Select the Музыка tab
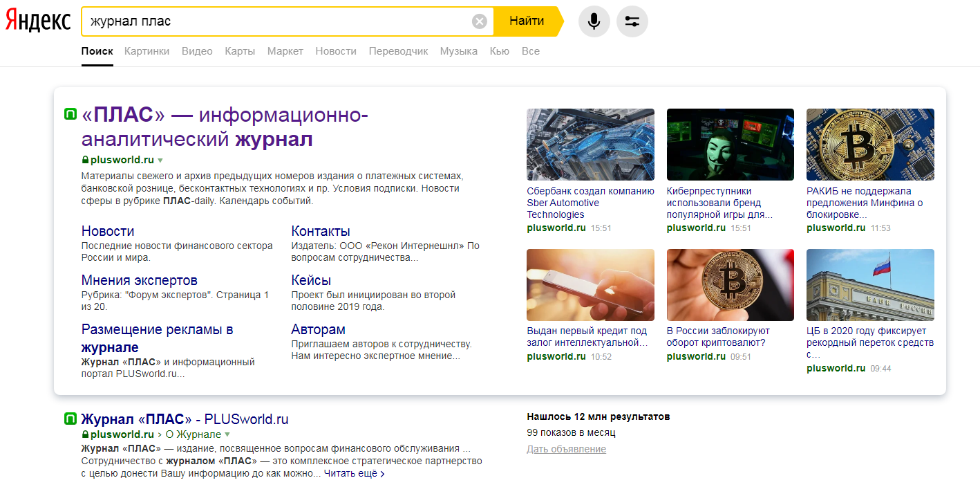 459,51
